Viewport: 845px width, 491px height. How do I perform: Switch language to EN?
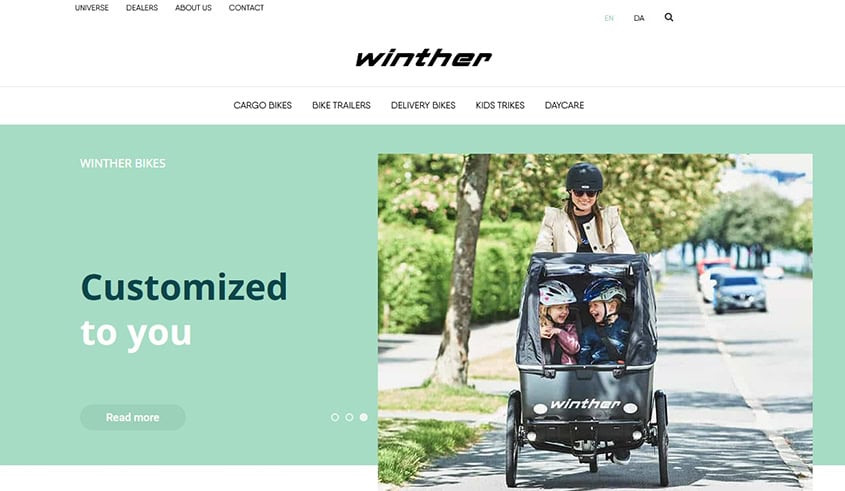pos(609,18)
